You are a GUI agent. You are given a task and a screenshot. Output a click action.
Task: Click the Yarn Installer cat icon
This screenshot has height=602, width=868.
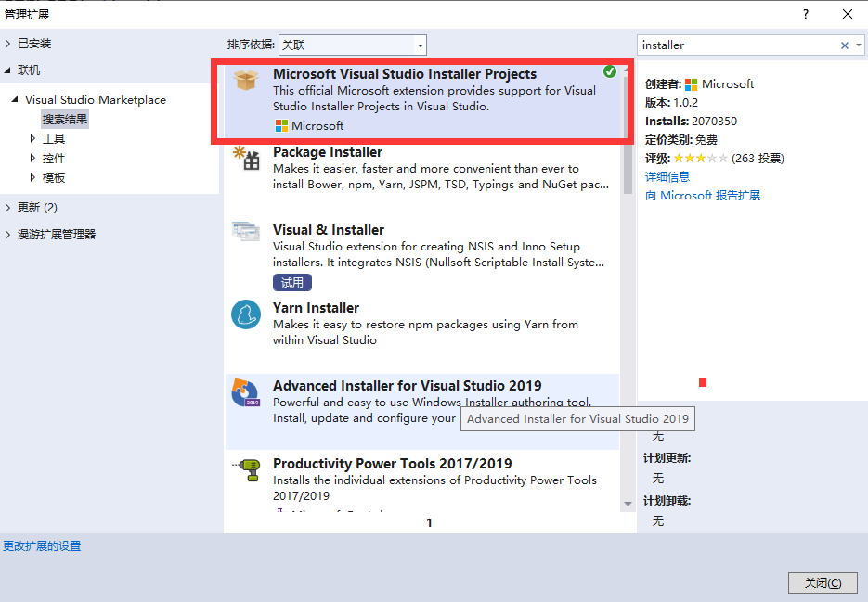[x=246, y=314]
